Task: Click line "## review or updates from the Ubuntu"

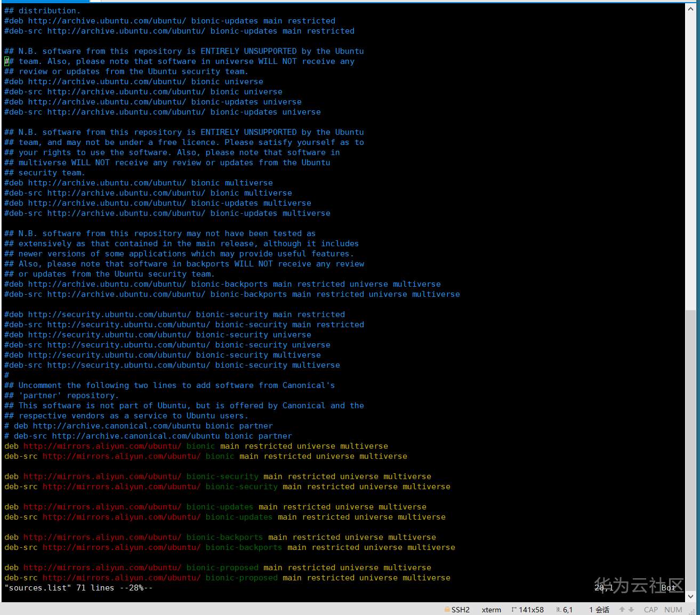Action: (x=126, y=71)
